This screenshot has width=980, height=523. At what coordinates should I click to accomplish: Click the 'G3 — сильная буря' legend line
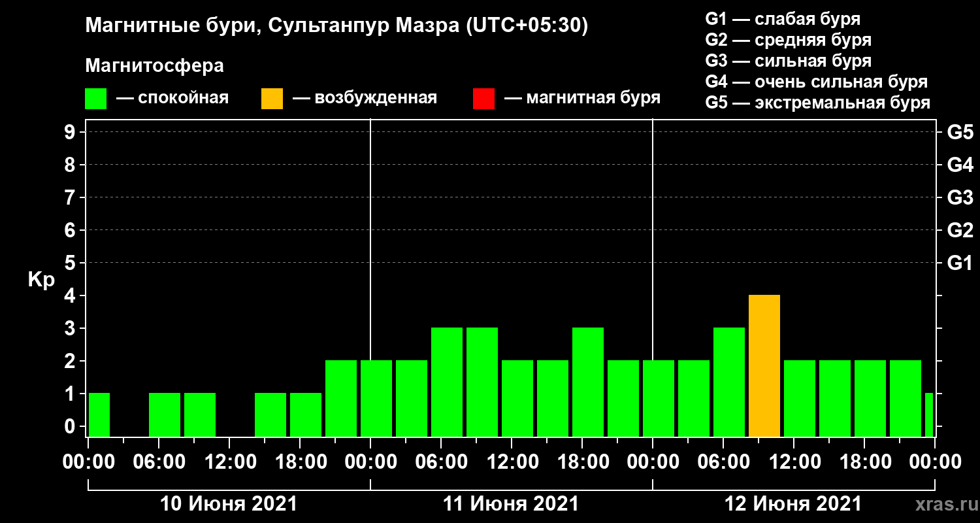click(789, 61)
